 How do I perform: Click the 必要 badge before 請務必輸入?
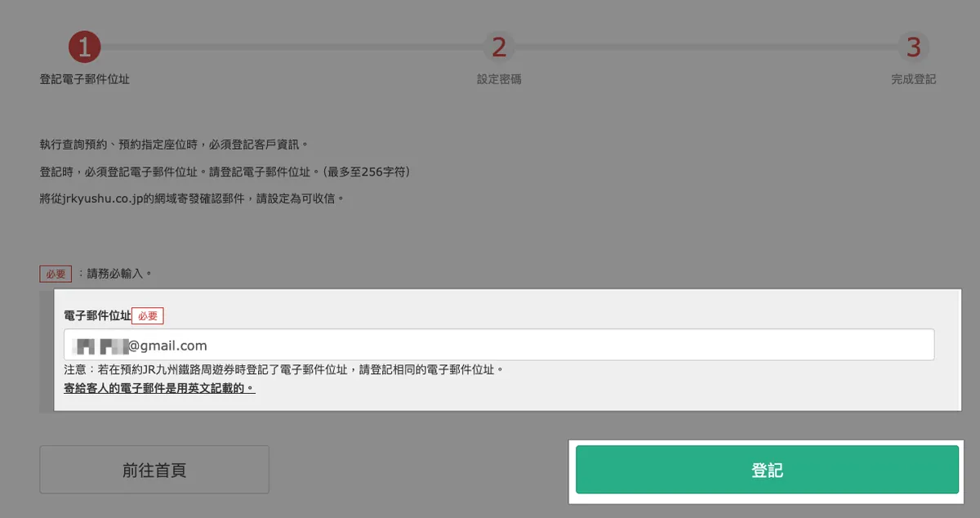click(56, 274)
